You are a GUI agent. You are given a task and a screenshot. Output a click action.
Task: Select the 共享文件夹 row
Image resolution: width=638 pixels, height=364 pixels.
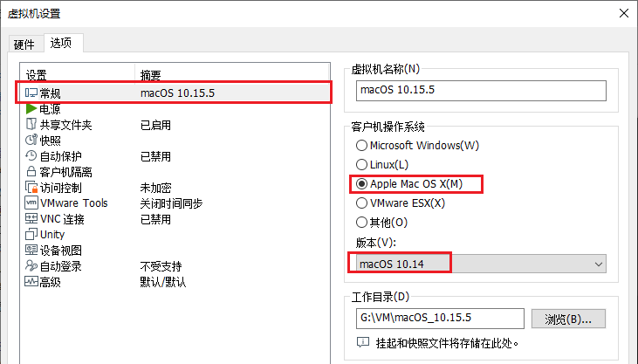(175, 125)
